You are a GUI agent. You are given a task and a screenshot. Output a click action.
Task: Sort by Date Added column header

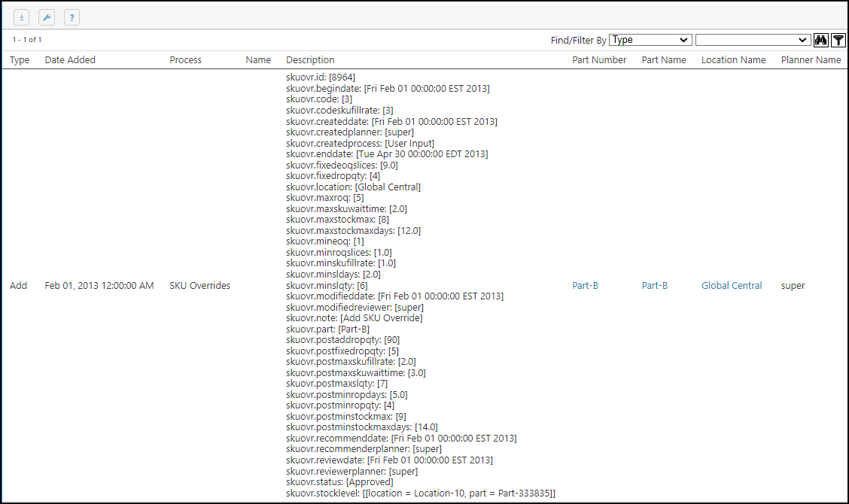[70, 60]
